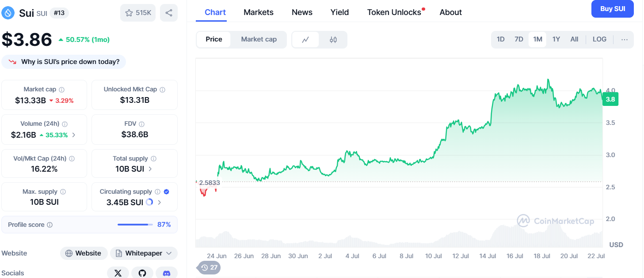Open chart more options ellipsis

pos(624,39)
